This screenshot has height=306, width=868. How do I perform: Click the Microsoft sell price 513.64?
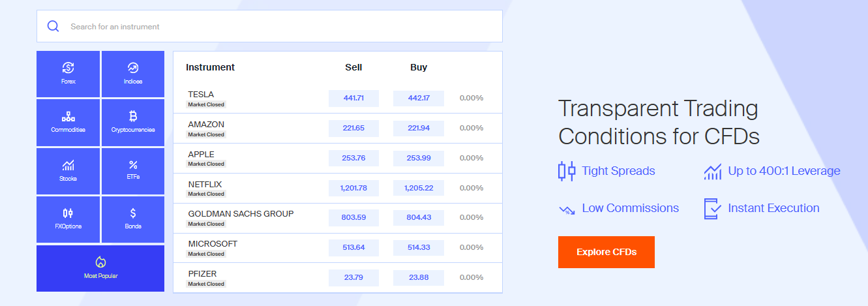coord(353,247)
